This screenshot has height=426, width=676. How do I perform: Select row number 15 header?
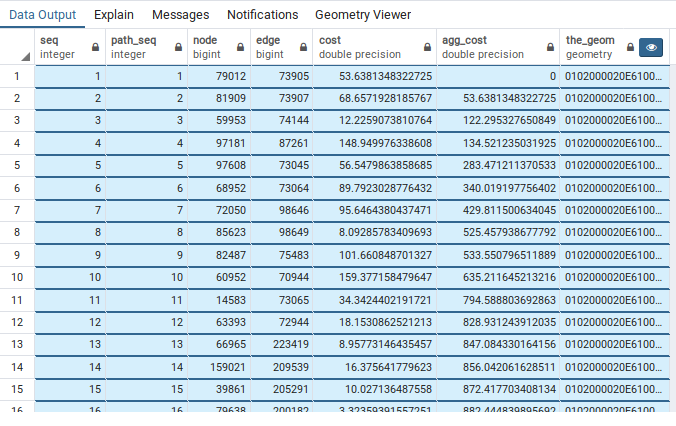coord(17,389)
